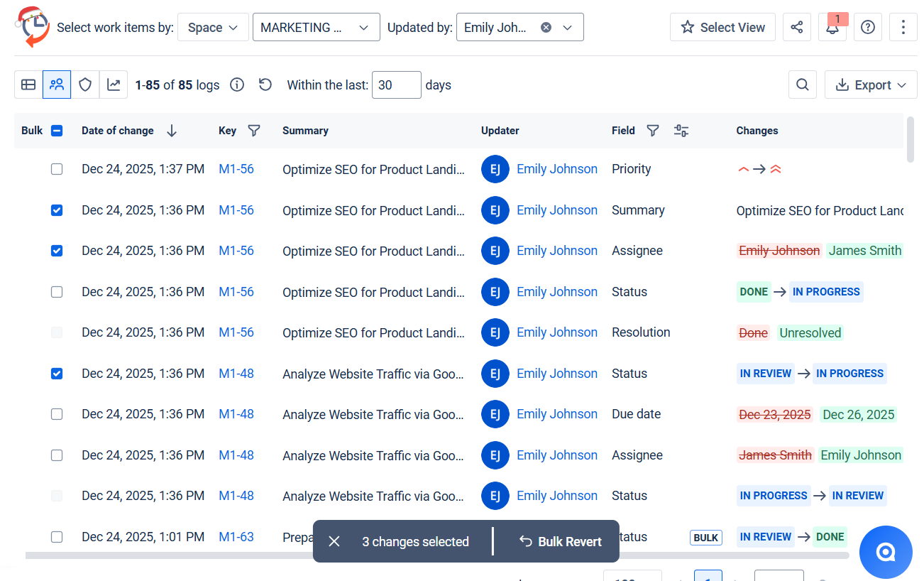924x581 pixels.
Task: Click the refresh logs icon
Action: (x=265, y=85)
